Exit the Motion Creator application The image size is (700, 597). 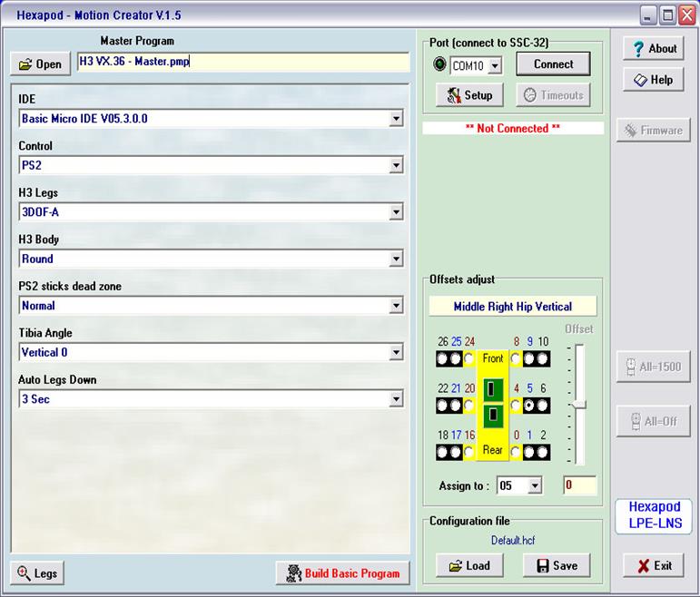click(653, 566)
